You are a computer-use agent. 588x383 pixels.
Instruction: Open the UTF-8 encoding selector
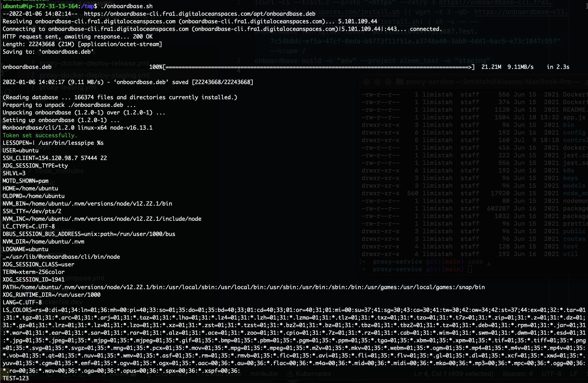[551, 374]
